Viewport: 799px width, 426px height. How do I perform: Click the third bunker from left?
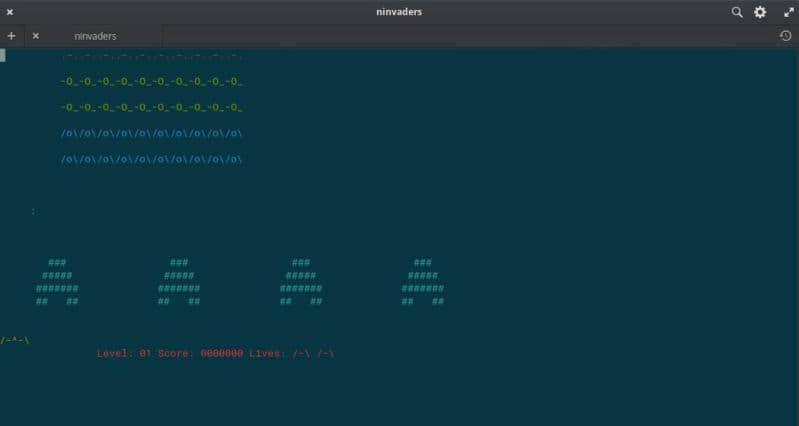301,282
